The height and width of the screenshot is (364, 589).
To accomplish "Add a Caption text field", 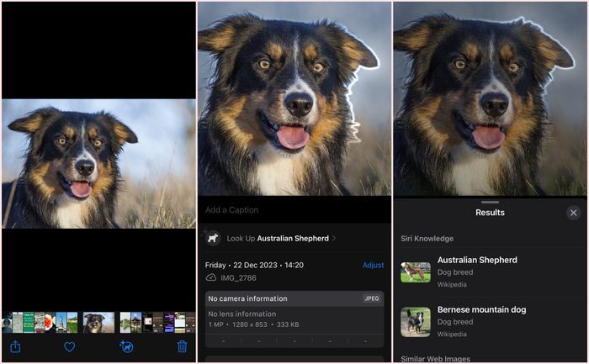I will (294, 210).
